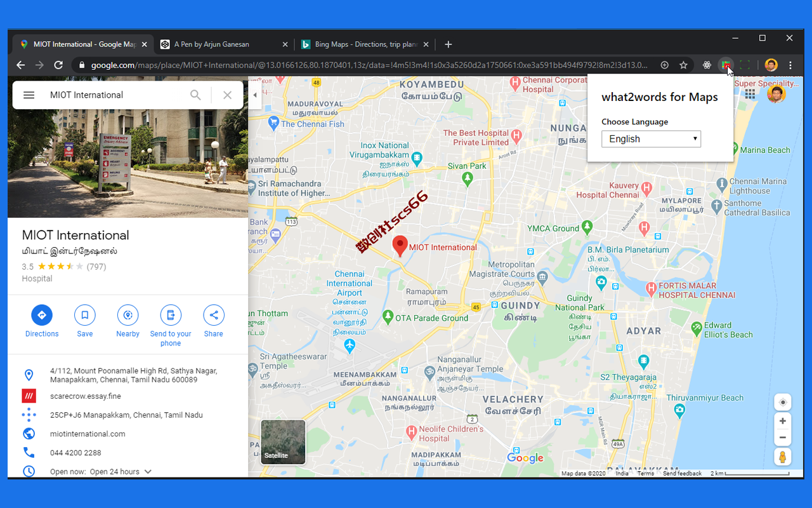Reload the page
The image size is (812, 508).
[x=58, y=65]
